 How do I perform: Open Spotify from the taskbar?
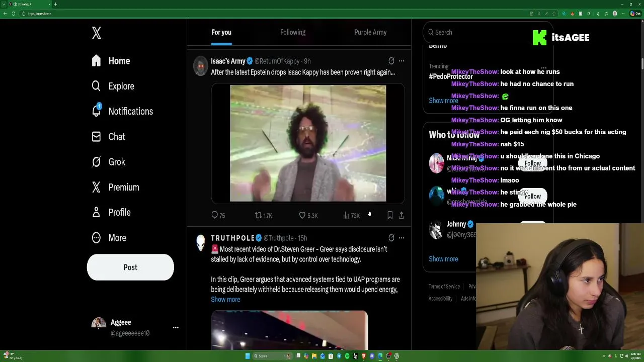[347, 356]
